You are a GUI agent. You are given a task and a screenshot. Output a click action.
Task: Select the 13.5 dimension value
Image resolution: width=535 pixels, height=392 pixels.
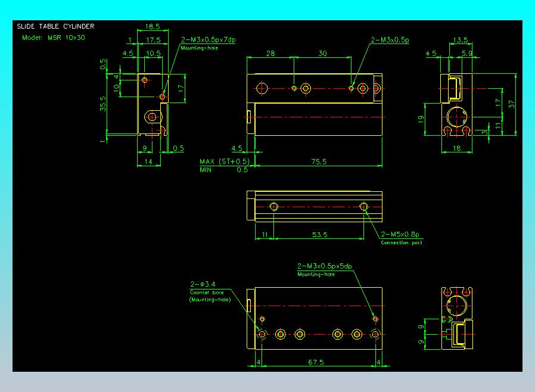click(x=461, y=40)
